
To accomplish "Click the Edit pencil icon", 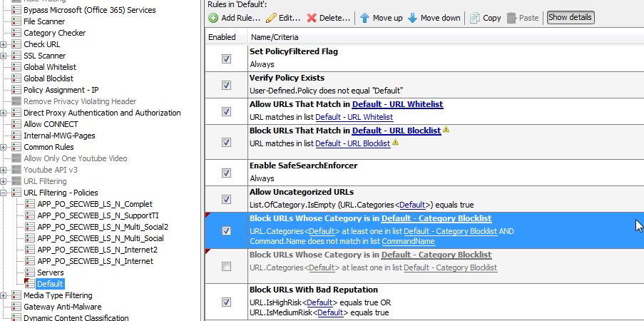I will click(x=271, y=18).
